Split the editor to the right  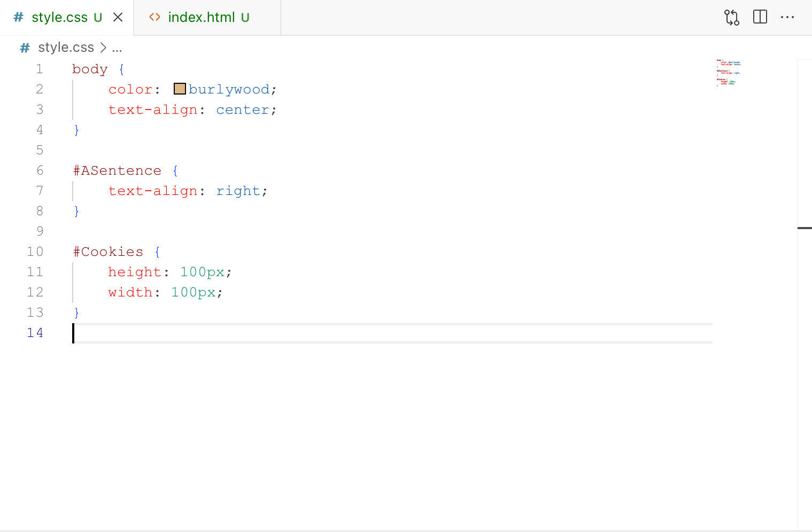760,17
